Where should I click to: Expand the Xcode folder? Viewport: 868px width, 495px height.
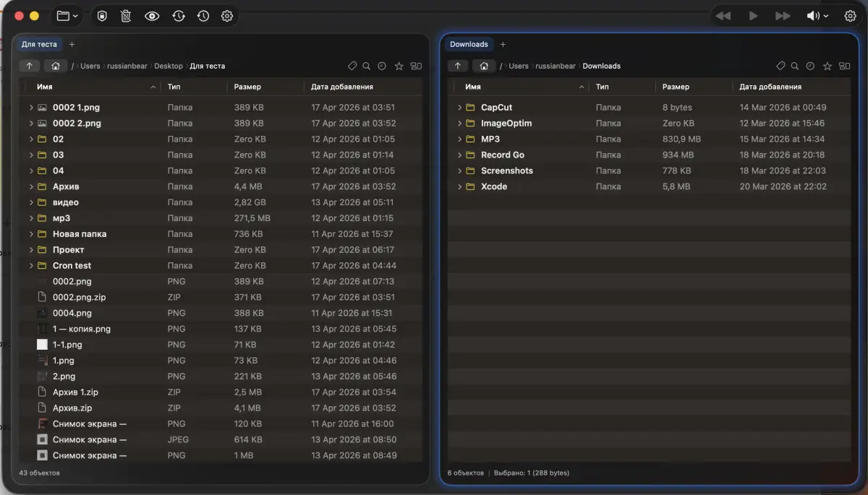[459, 186]
